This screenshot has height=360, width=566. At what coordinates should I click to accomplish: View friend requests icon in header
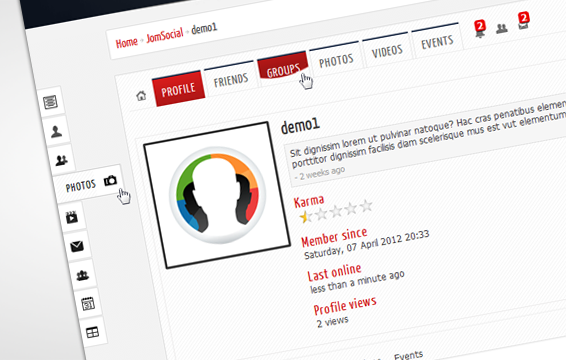(x=502, y=28)
